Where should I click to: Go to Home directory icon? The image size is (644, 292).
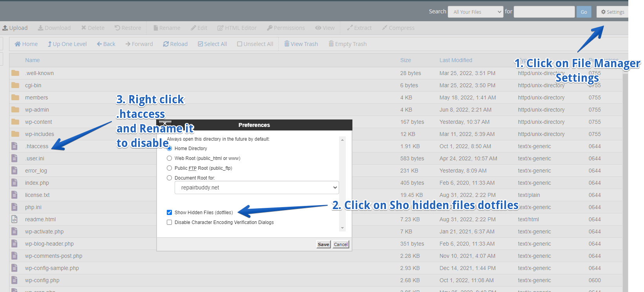[18, 44]
